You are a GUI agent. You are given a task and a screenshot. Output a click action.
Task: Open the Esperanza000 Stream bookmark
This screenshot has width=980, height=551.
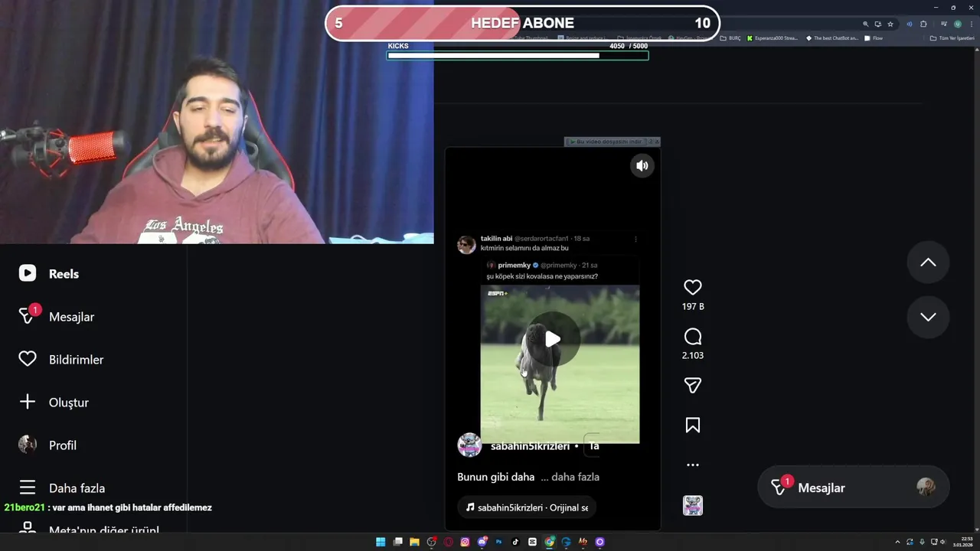[x=772, y=38]
